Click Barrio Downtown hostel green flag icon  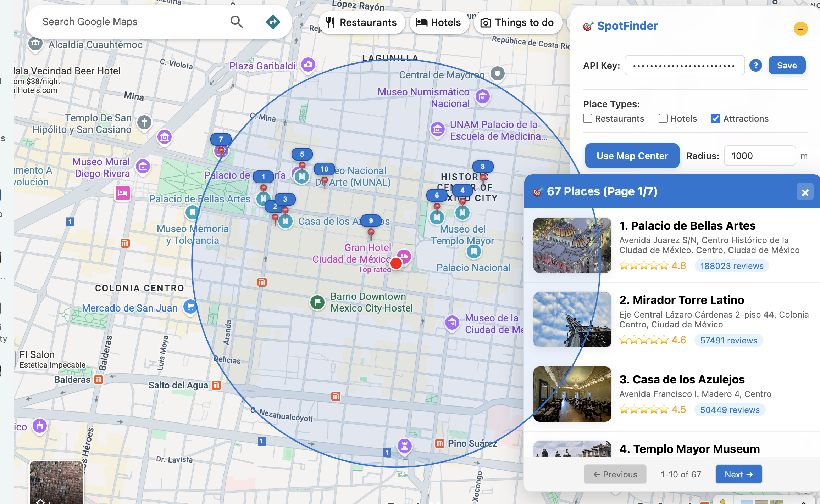tap(317, 302)
